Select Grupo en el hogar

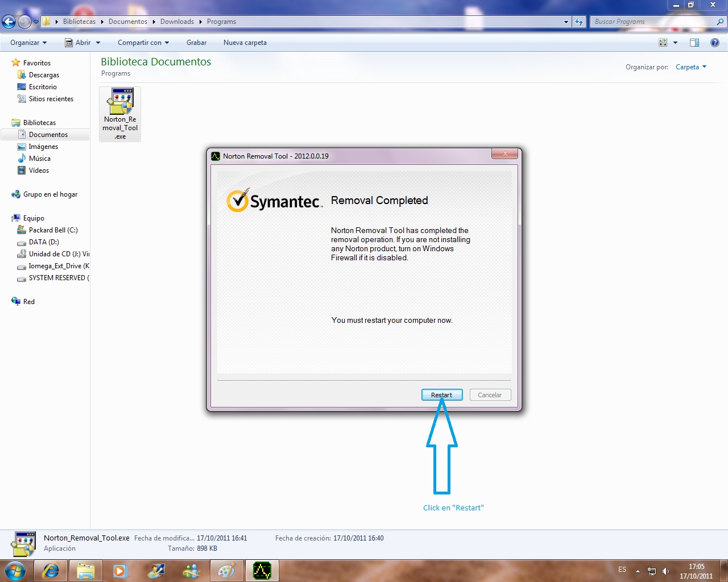tap(50, 194)
